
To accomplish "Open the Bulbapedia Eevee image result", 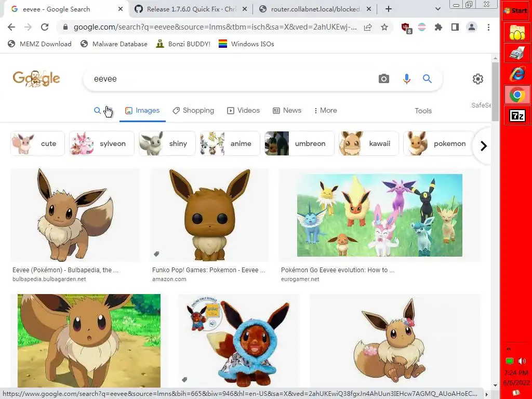I will [x=75, y=215].
